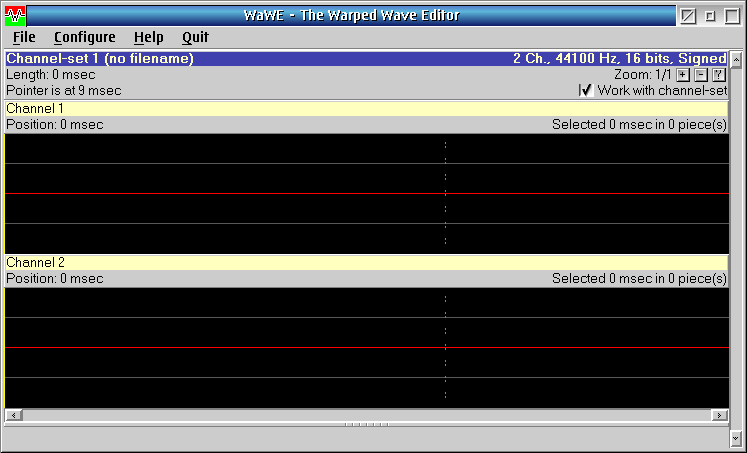Select the Channel-set 1 header bar

[x=366, y=59]
